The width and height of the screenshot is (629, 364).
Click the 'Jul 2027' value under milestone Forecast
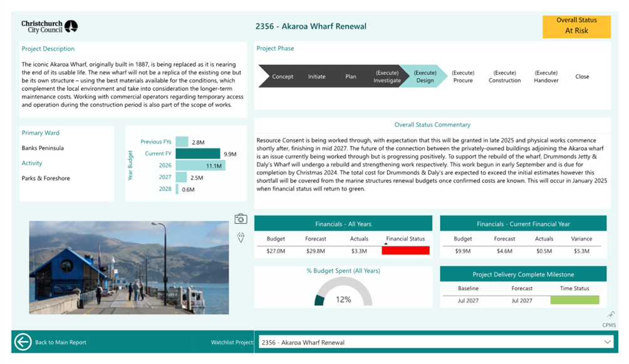(522, 300)
